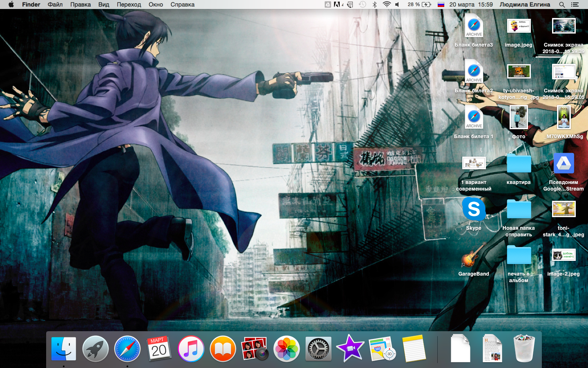
Task: Open the Окно menu
Action: [156, 4]
